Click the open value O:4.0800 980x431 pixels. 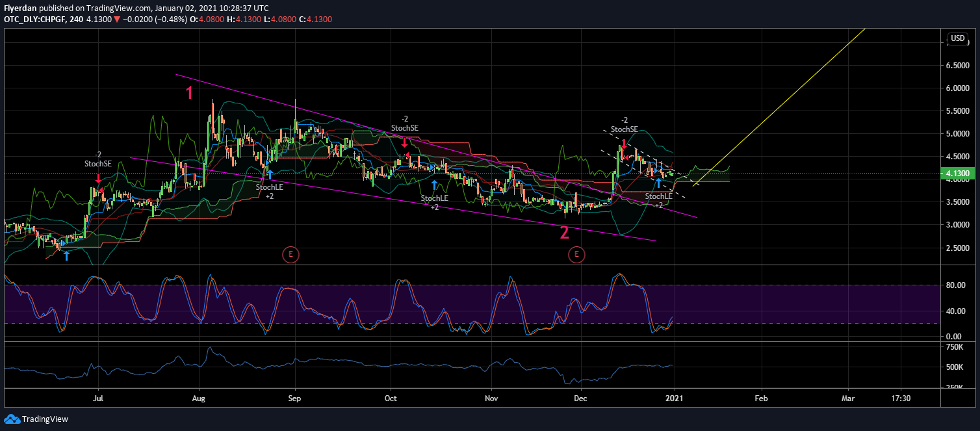click(x=207, y=20)
